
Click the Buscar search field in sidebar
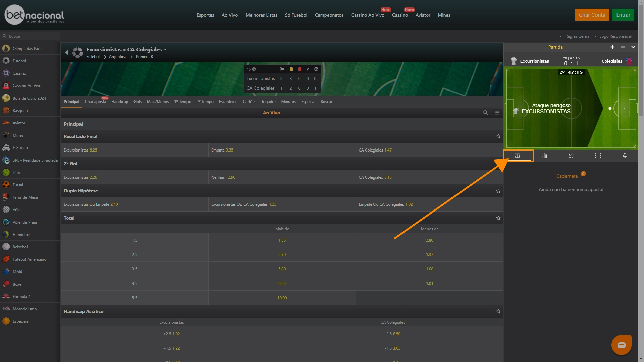pos(30,36)
